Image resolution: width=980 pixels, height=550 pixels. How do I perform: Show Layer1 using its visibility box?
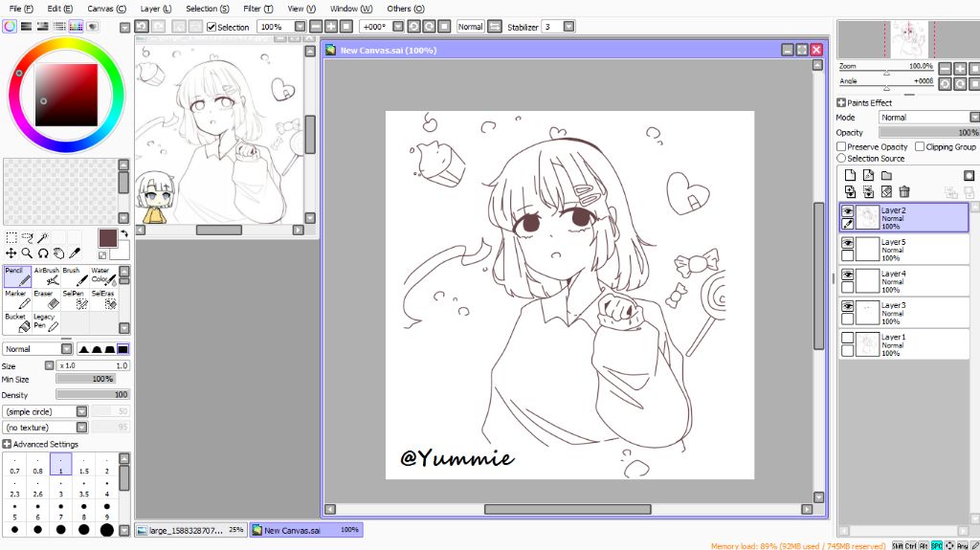pos(848,338)
